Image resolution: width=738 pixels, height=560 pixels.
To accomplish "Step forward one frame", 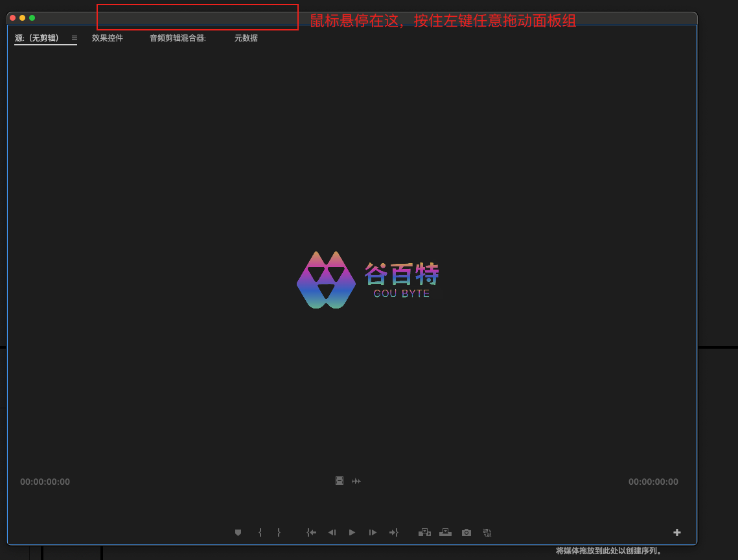I will 373,533.
